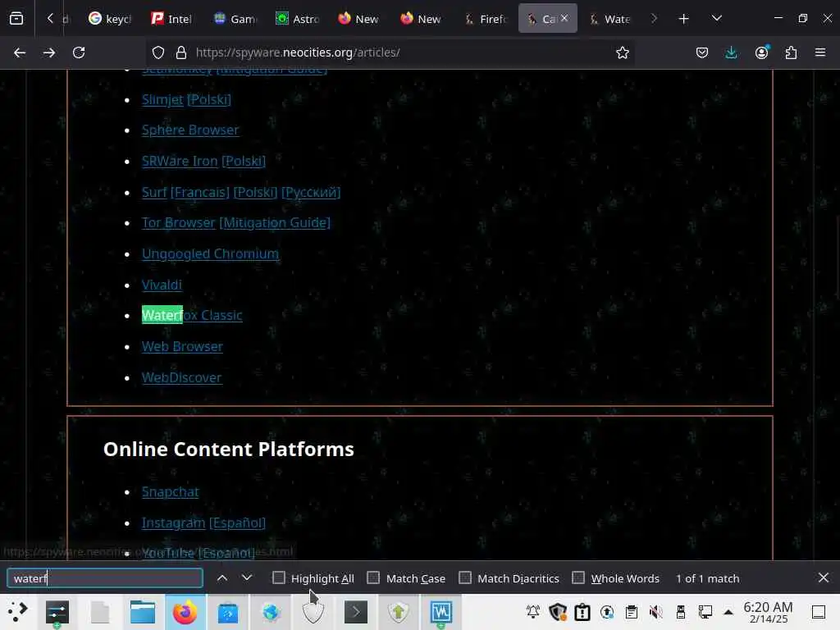Open clock showing 6:20 AM
The height and width of the screenshot is (630, 840).
tap(768, 612)
